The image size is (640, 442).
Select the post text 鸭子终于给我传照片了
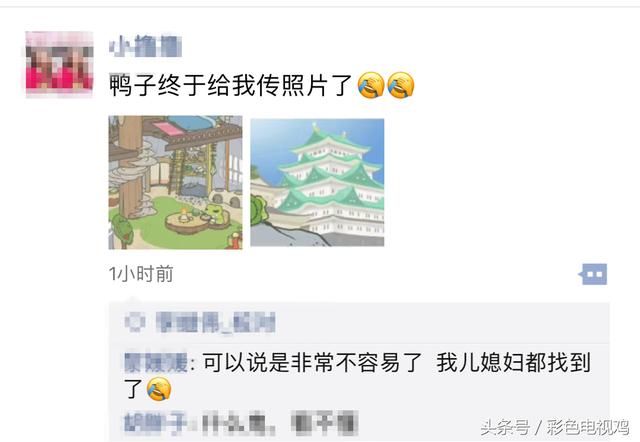[x=230, y=85]
